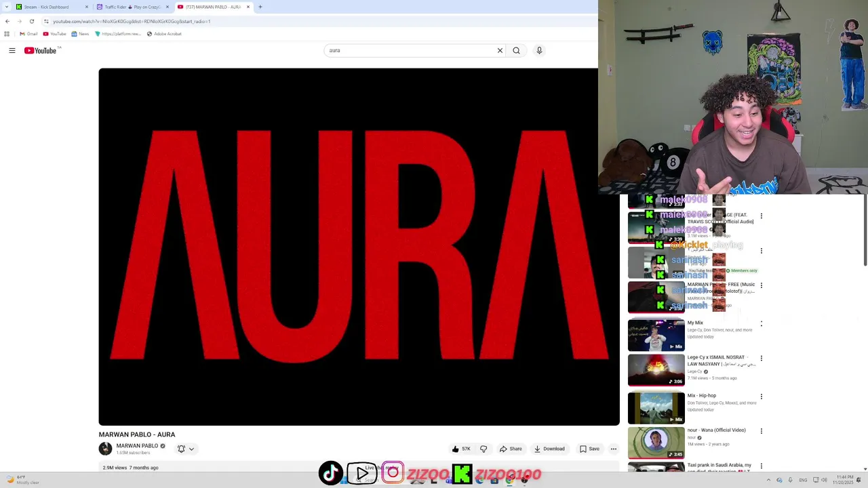Open MARWAN PABLO channel avatar
This screenshot has width=868, height=488.
pos(105,449)
